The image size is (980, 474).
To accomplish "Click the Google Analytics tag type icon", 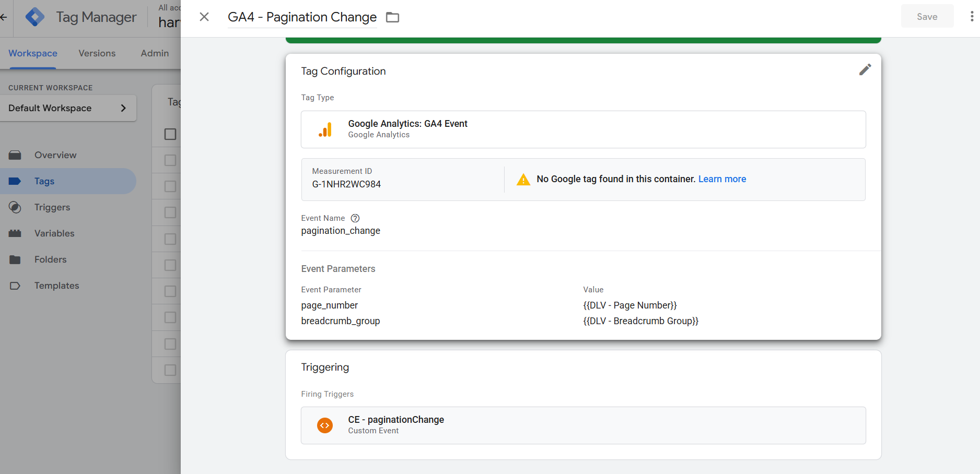I will (x=325, y=129).
